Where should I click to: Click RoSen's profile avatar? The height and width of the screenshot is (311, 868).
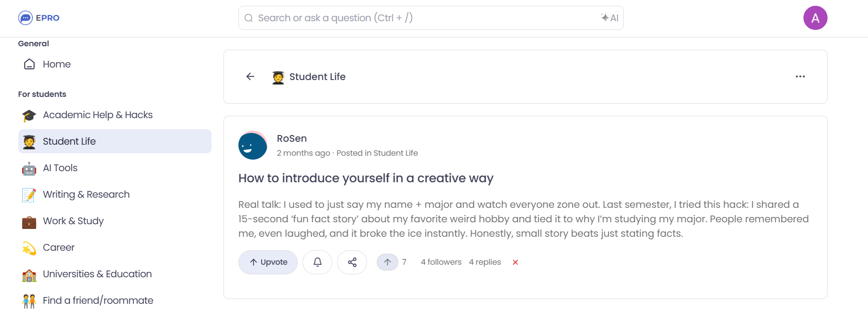pos(252,145)
